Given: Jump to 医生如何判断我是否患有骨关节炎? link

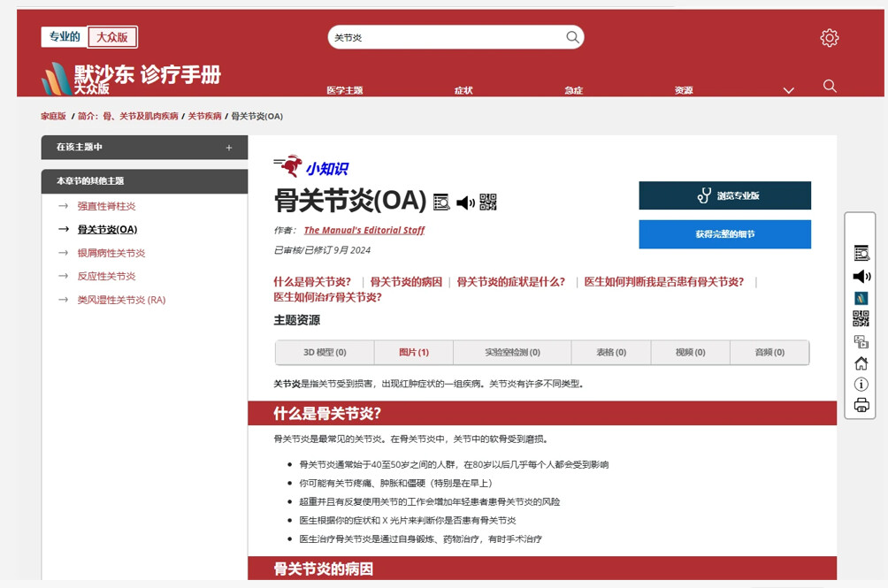Looking at the screenshot, I should point(663,282).
